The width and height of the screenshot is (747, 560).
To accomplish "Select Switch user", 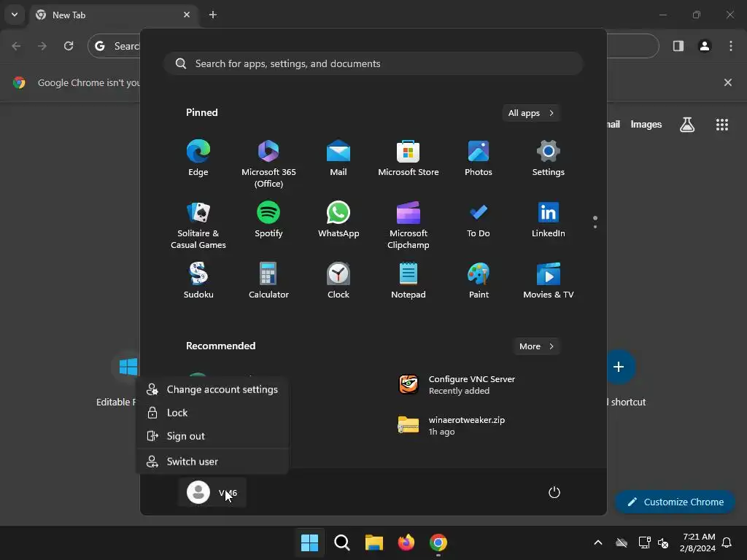I will [x=212, y=462].
